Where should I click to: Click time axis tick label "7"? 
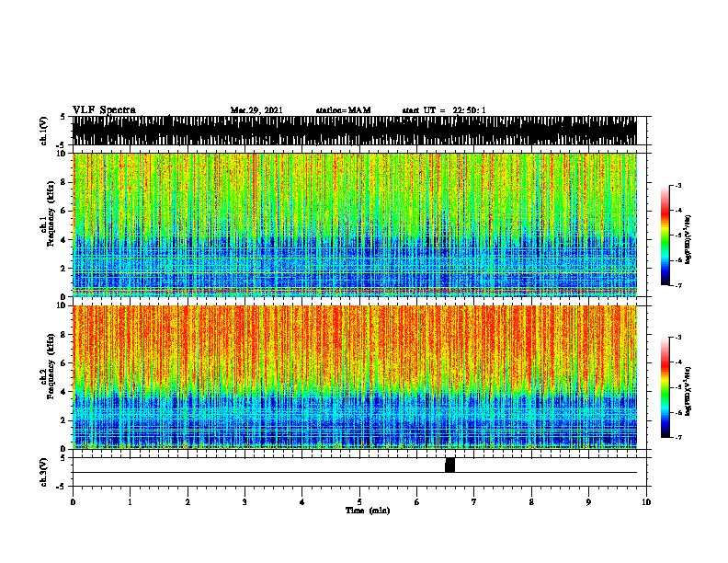[x=474, y=502]
